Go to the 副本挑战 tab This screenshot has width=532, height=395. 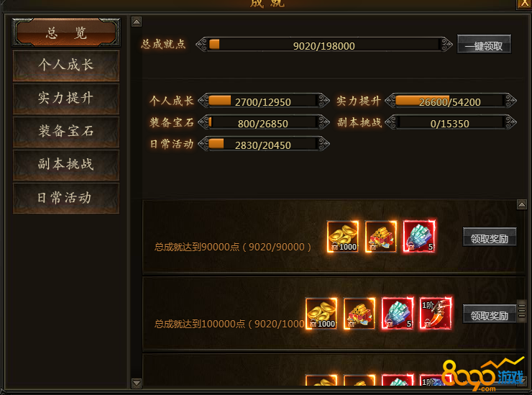(x=66, y=165)
